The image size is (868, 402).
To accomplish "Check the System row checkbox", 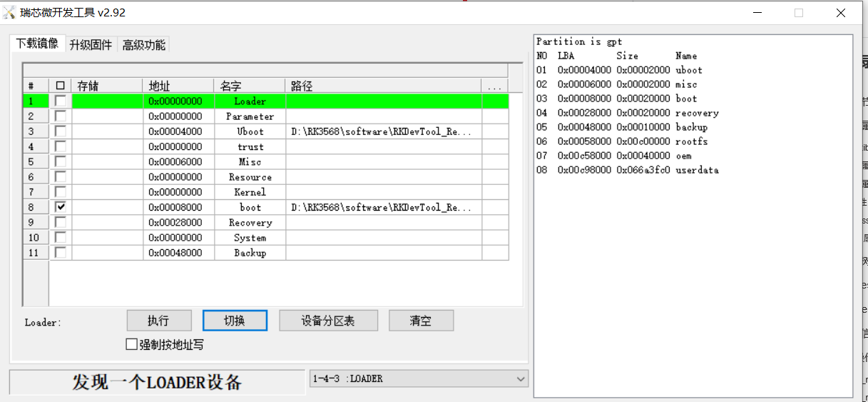I will coord(61,237).
